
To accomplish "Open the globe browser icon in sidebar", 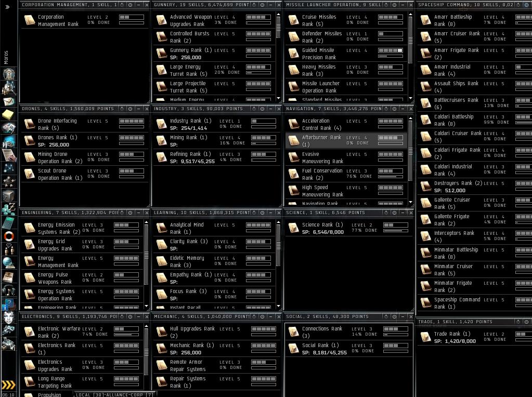I will pos(9,263).
